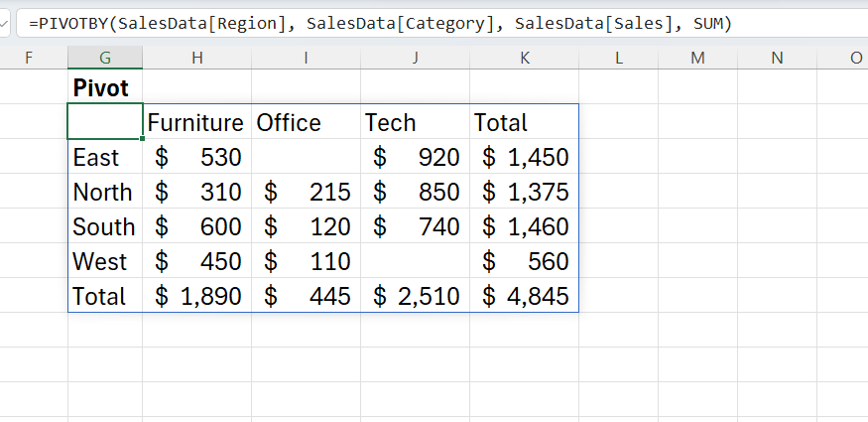The height and width of the screenshot is (422, 868).
Task: Select the West row label
Action: pos(105,261)
